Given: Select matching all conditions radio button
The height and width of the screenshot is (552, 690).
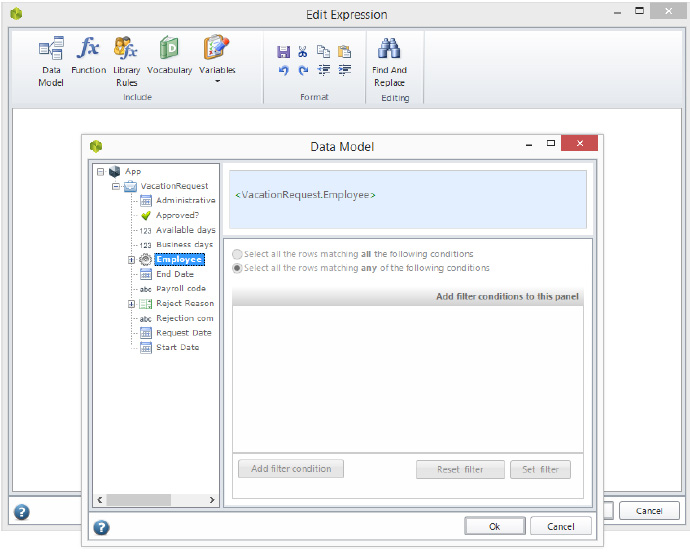Looking at the screenshot, I should point(237,254).
